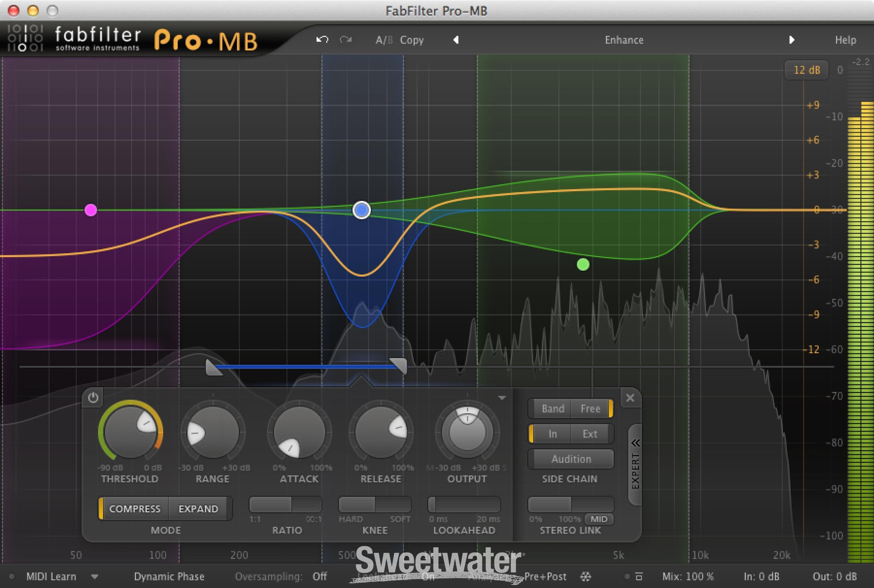
Task: Open the Oversampling Off setting
Action: pyautogui.click(x=319, y=576)
